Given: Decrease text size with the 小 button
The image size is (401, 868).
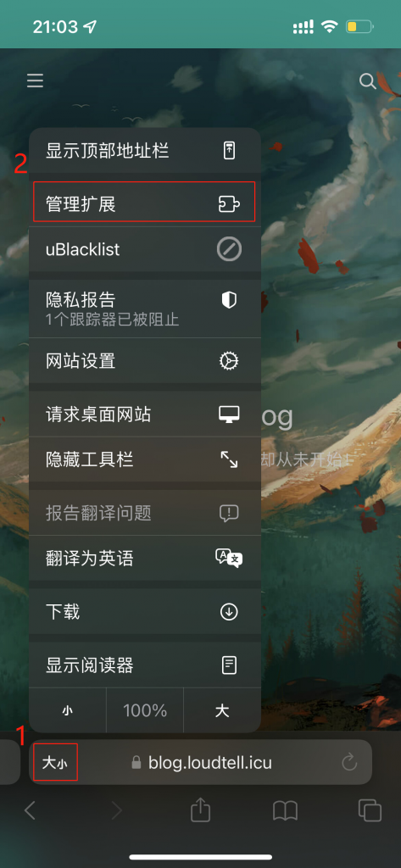Looking at the screenshot, I should (68, 711).
